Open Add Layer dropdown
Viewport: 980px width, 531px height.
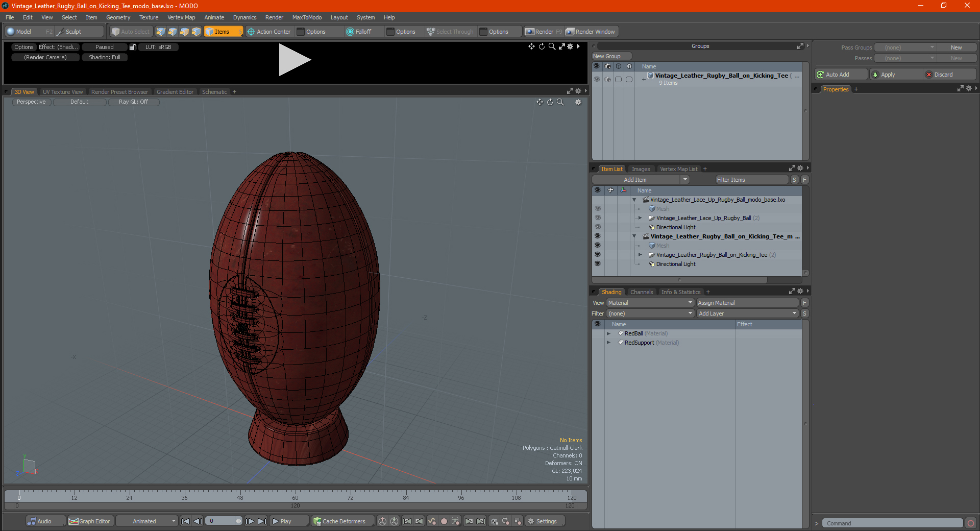(747, 313)
